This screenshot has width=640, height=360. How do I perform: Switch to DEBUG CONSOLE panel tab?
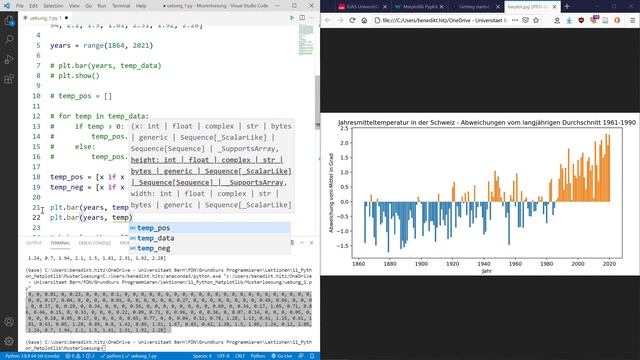tap(95, 243)
